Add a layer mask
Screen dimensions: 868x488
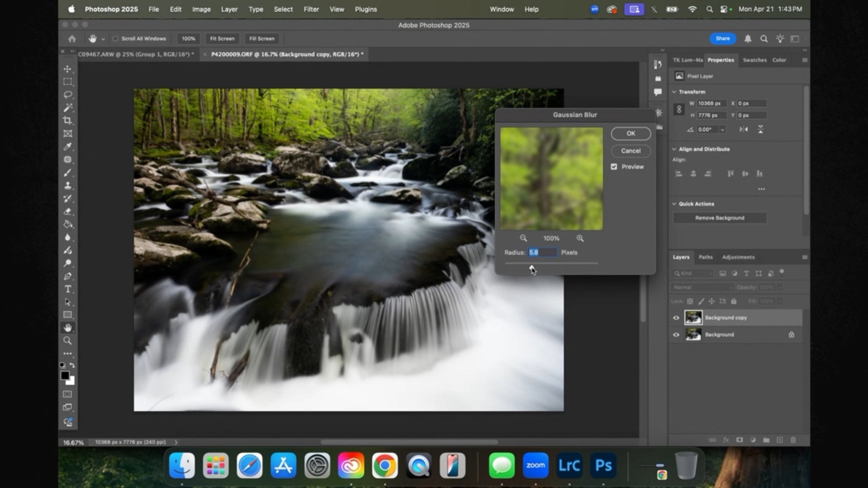(x=740, y=440)
